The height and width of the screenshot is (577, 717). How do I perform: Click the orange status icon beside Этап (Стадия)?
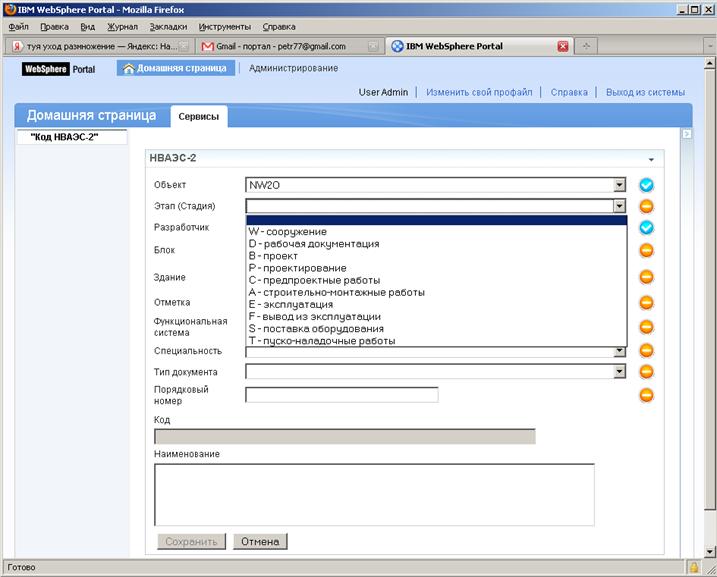point(646,207)
